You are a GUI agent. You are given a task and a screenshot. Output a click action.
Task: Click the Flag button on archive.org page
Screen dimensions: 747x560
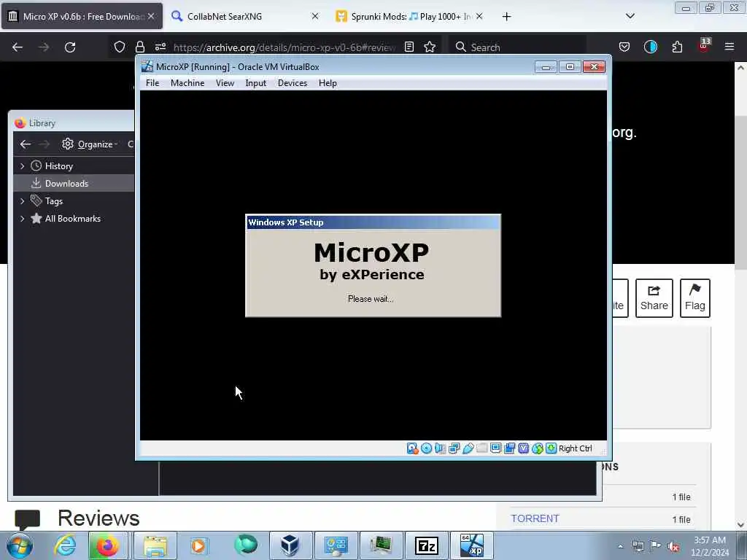click(694, 298)
